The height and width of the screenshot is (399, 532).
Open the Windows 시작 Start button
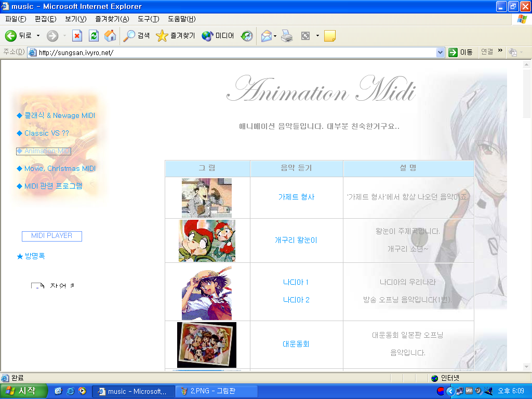click(24, 391)
